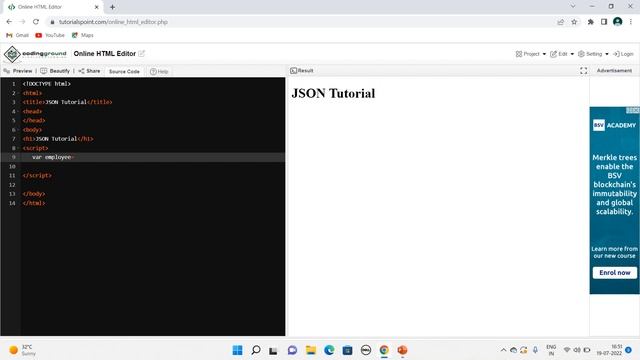The image size is (640, 360).
Task: Click the Share button in editor toolbar
Action: [x=89, y=71]
